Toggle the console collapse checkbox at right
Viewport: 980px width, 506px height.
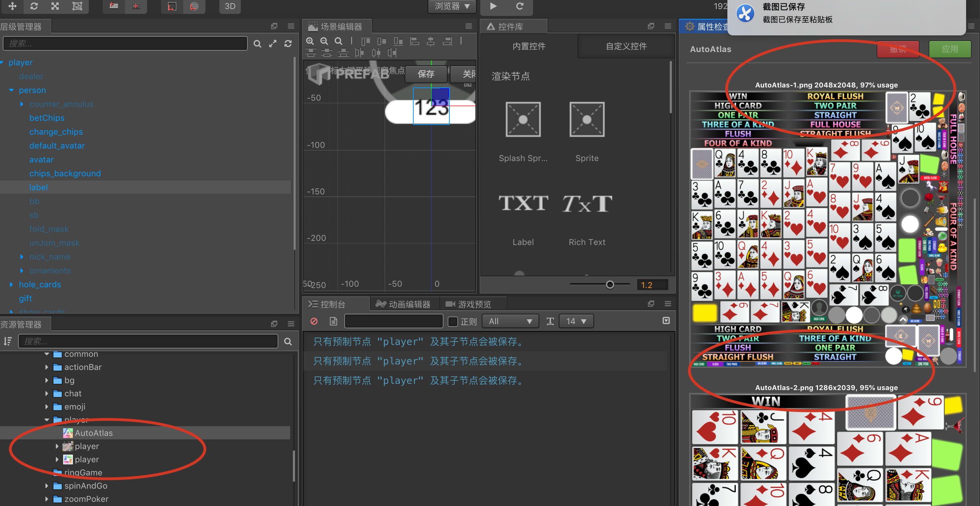[x=666, y=321]
